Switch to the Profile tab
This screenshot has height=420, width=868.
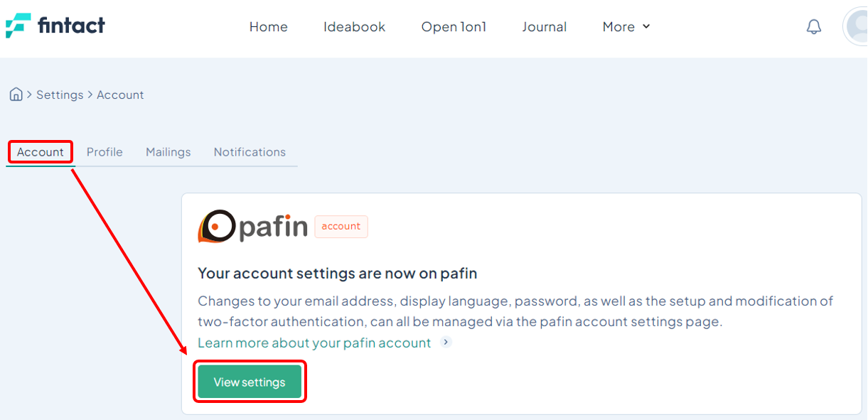(x=105, y=152)
